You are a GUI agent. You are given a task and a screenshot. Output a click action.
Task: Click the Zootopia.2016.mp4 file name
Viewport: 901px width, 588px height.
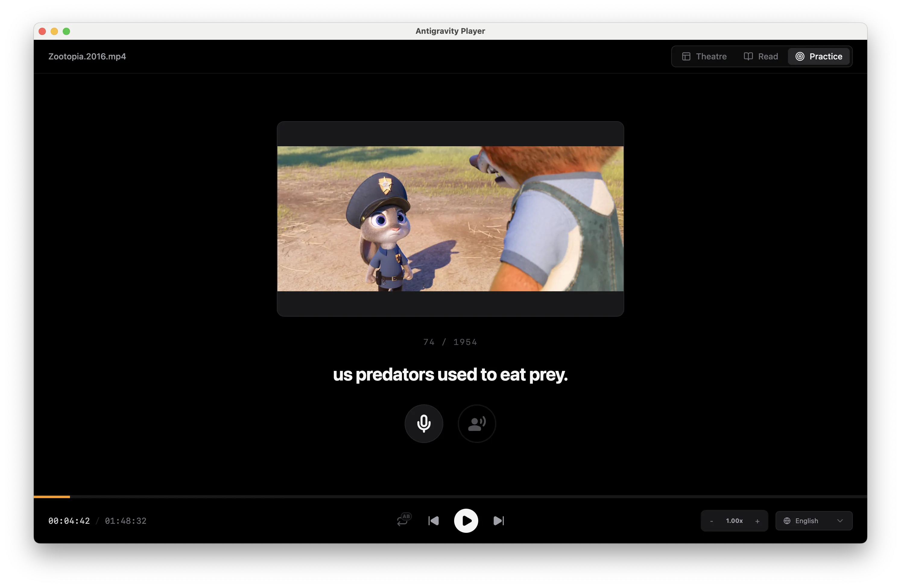tap(87, 56)
